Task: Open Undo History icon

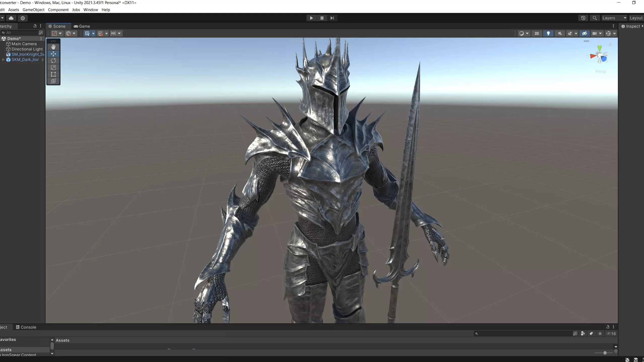Action: (x=583, y=18)
